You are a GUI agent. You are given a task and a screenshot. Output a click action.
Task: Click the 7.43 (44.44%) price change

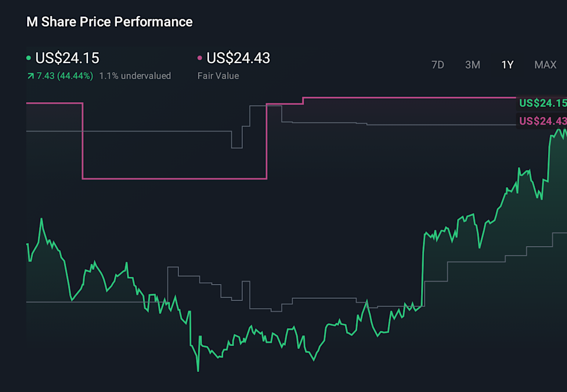(x=64, y=76)
